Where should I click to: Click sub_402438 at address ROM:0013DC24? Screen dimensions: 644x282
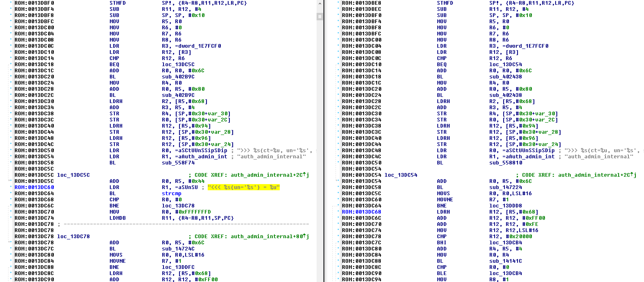[505, 95]
